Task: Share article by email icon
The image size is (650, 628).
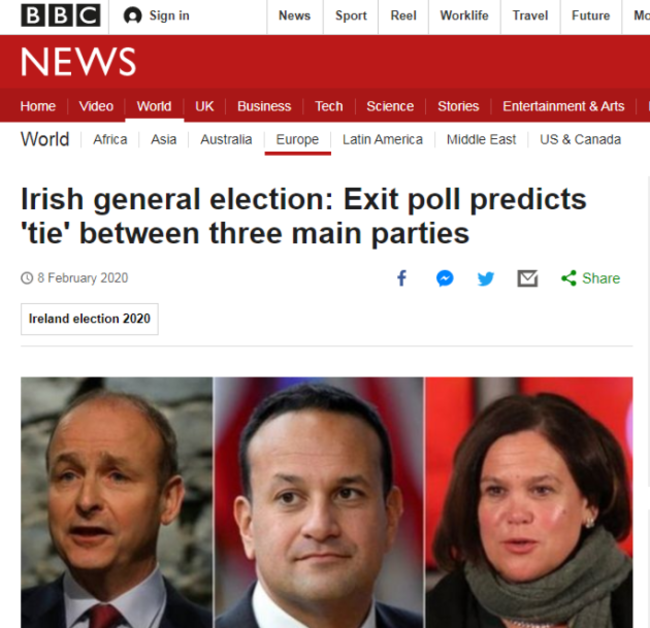Action: pyautogui.click(x=527, y=278)
